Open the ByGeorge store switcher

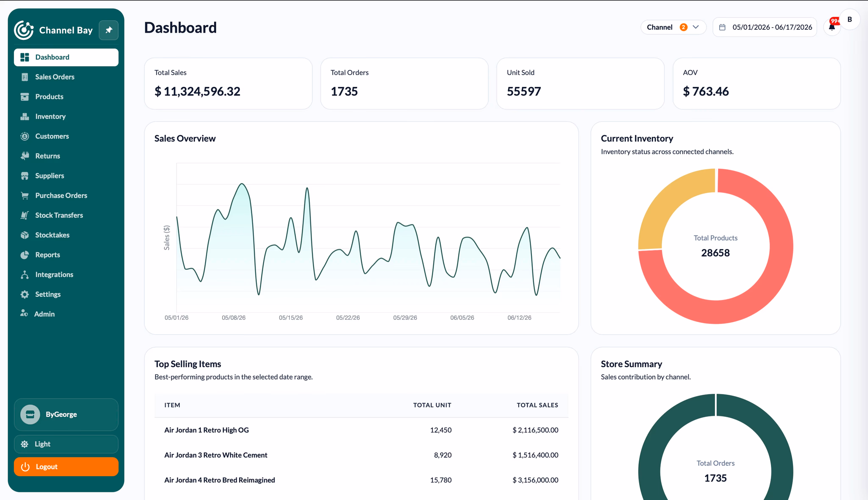(x=66, y=414)
